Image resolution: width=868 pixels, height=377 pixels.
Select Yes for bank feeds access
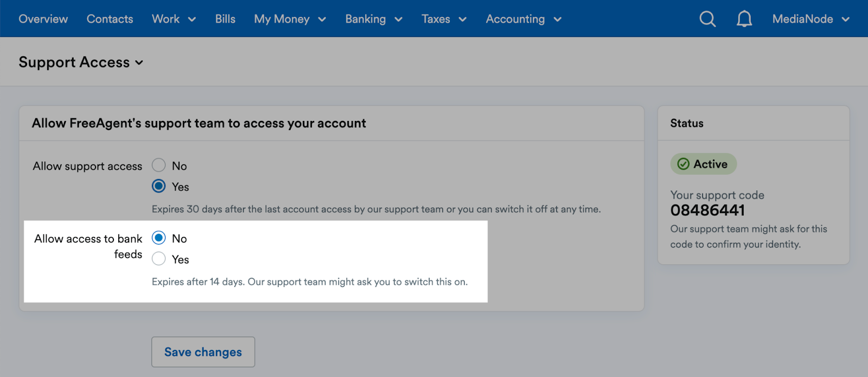click(x=158, y=259)
